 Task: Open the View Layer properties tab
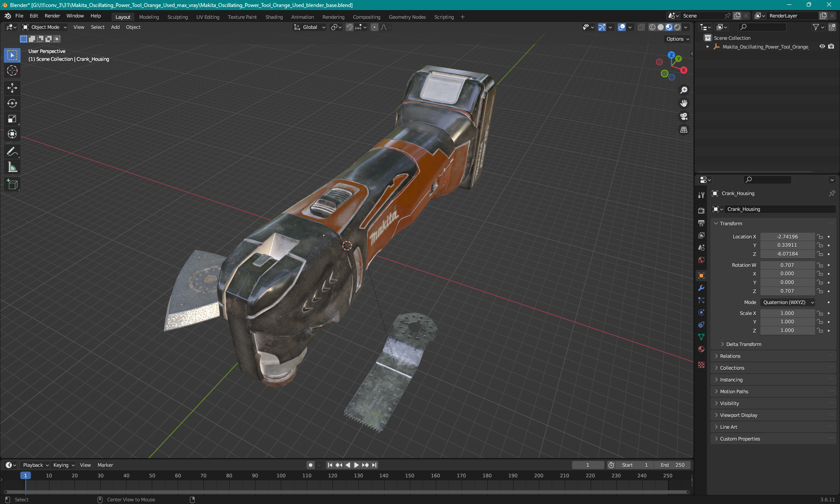click(x=701, y=235)
